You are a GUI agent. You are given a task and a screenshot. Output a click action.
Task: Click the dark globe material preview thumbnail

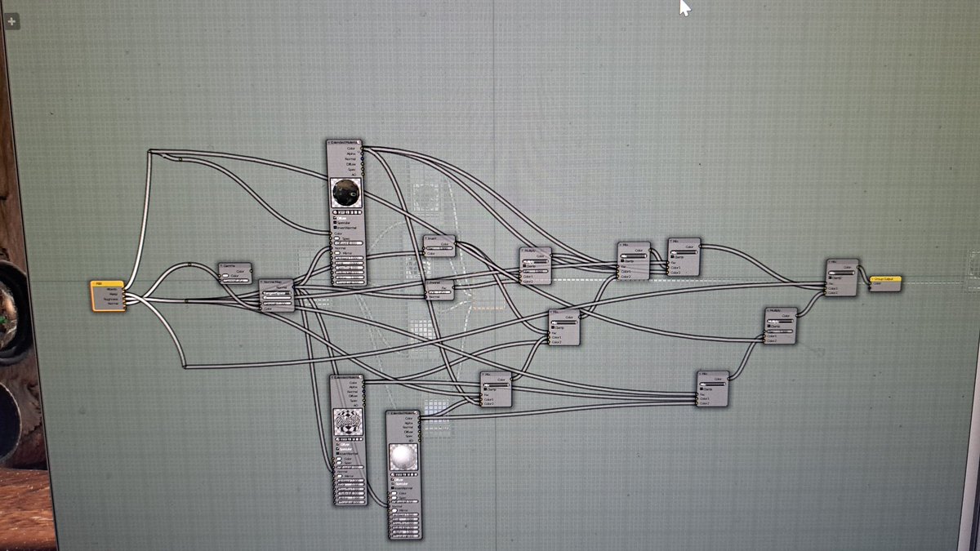click(x=346, y=193)
